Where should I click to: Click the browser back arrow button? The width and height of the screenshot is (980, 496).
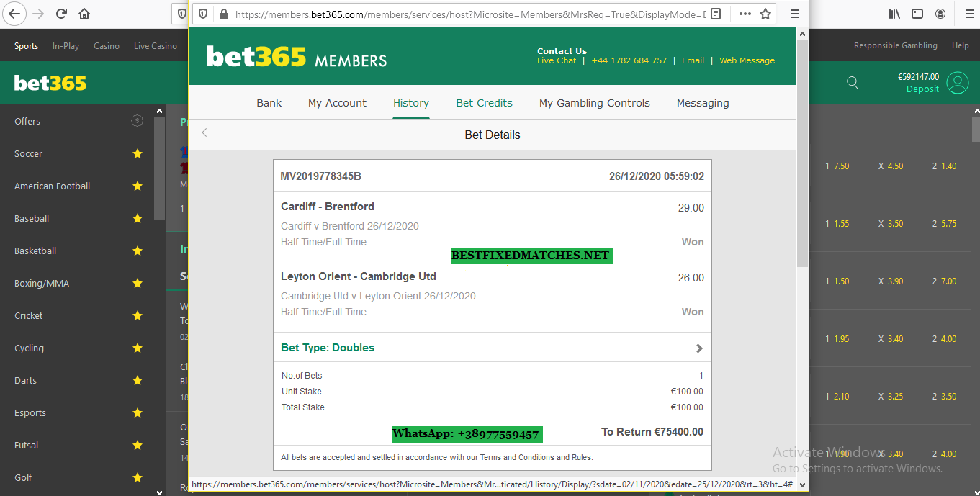[x=14, y=14]
